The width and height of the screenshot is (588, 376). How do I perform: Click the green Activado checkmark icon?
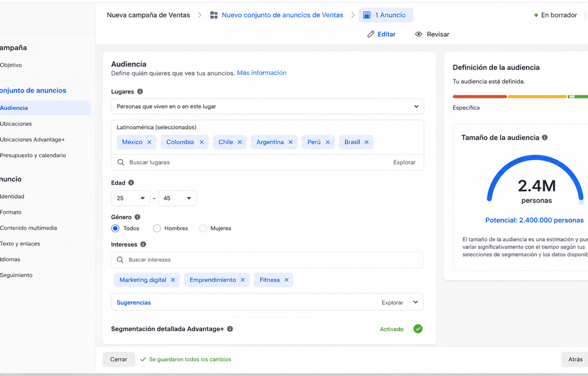click(418, 329)
